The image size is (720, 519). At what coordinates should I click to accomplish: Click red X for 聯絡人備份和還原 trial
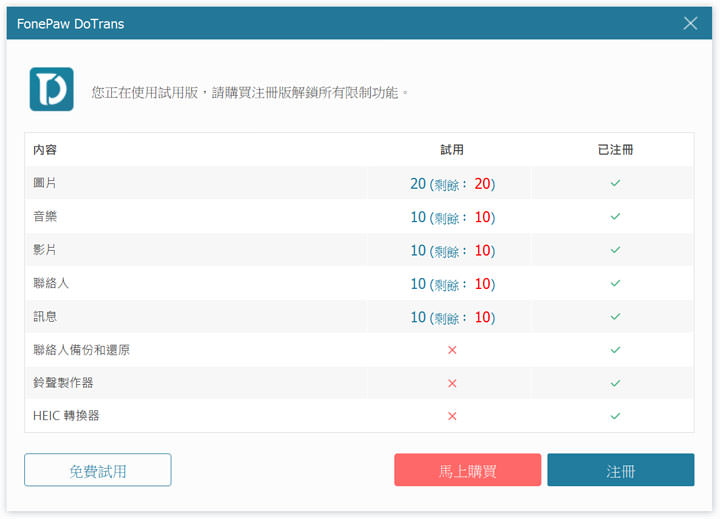[452, 350]
